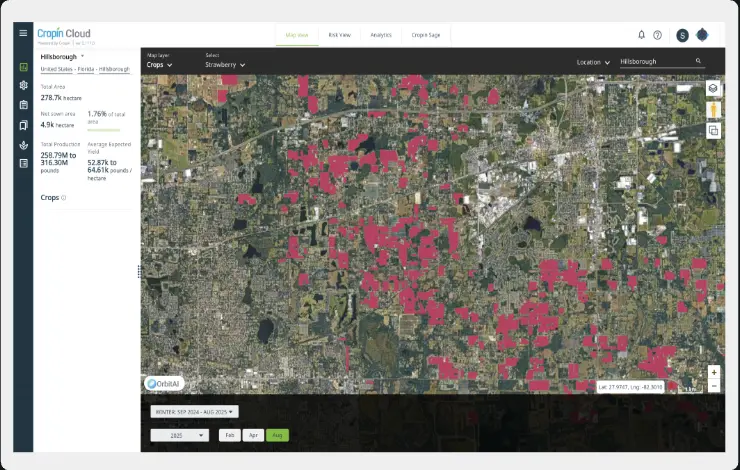Switch to the Risk View tab
This screenshot has width=740, height=470.
[x=339, y=35]
